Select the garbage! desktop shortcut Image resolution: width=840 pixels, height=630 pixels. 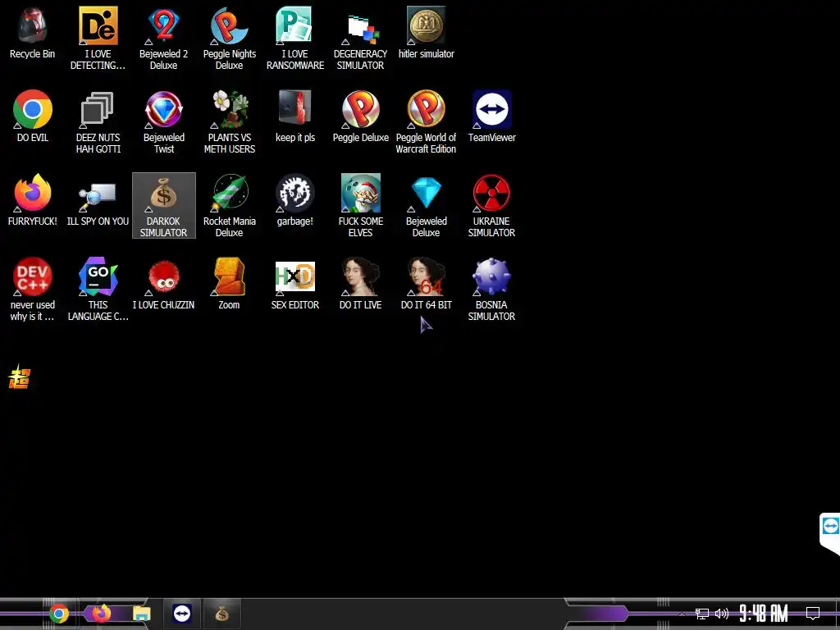click(295, 200)
